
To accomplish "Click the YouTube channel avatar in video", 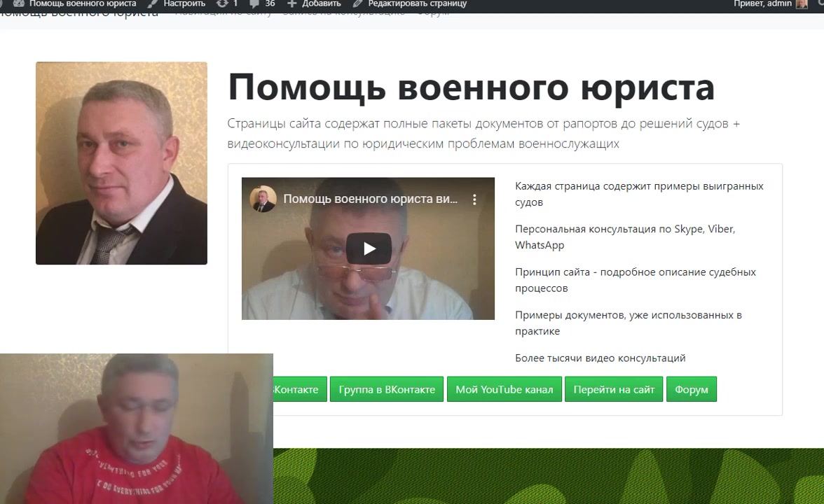I will click(263, 199).
